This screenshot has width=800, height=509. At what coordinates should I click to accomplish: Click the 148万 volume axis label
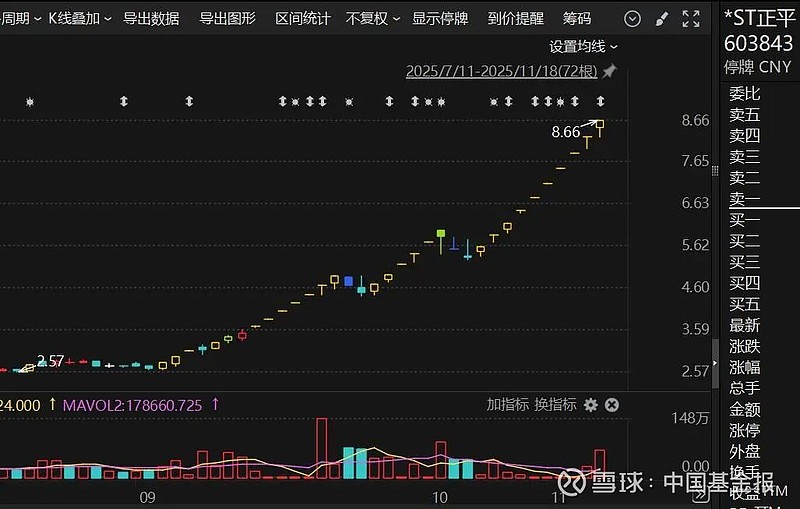[690, 419]
